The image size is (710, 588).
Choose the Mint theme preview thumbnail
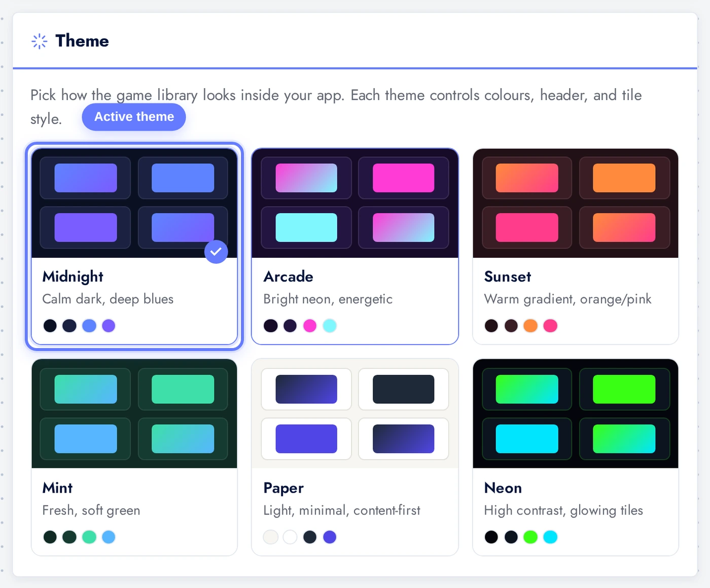coord(134,413)
